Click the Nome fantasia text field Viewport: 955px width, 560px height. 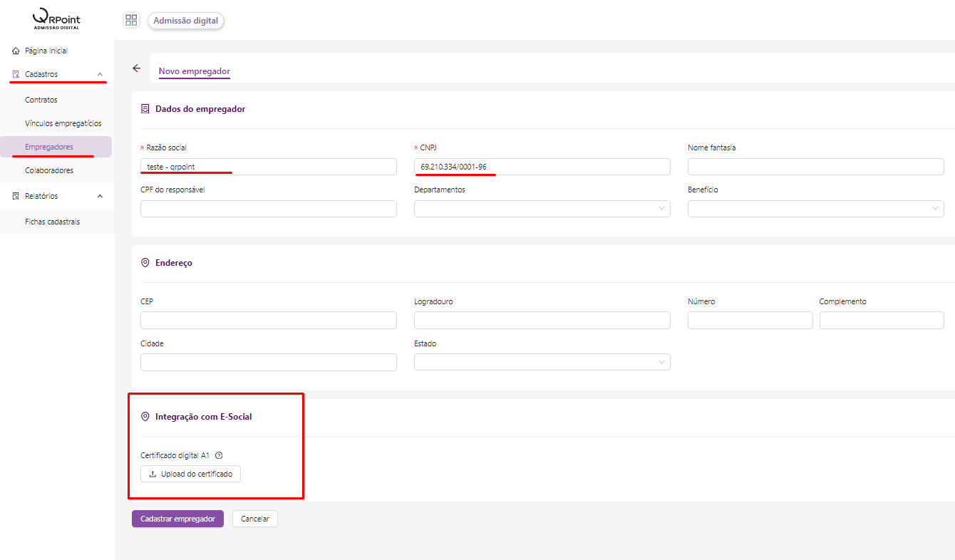click(815, 167)
